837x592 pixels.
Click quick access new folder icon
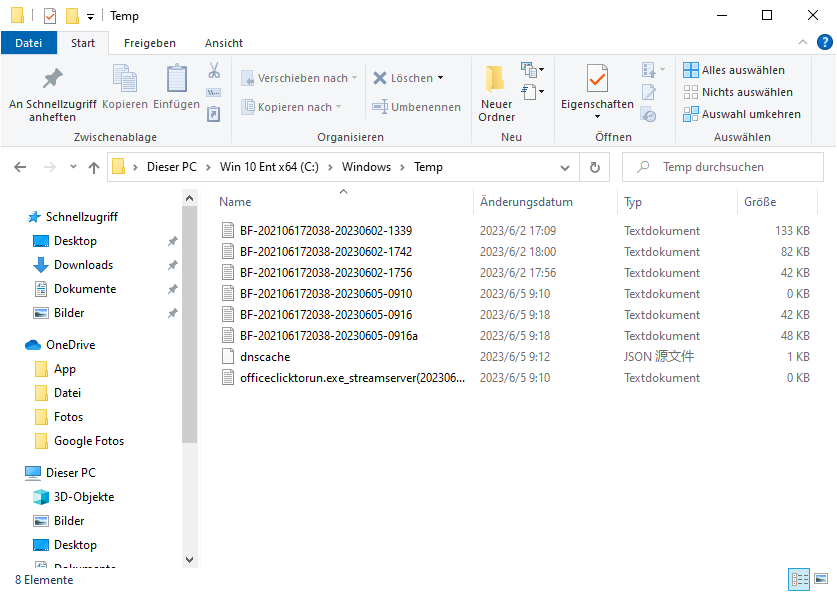point(72,16)
